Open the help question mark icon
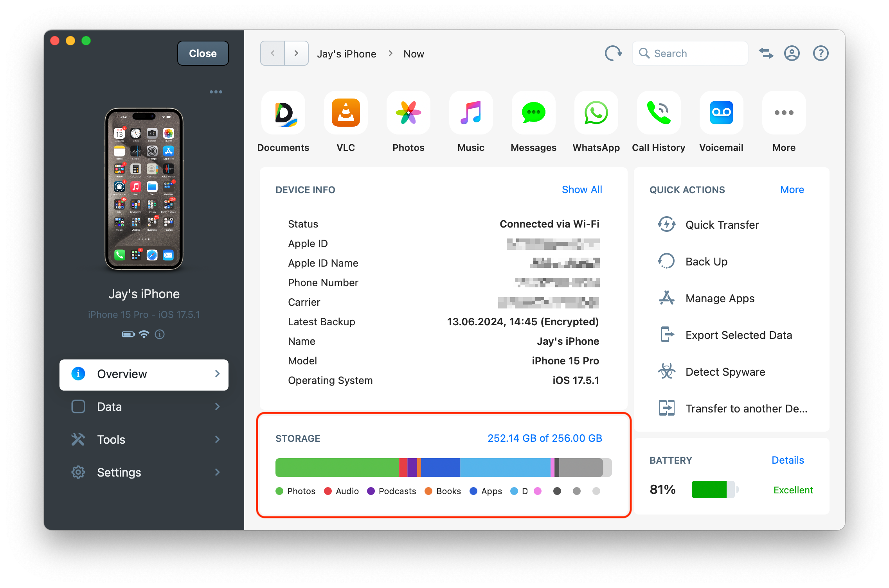This screenshot has height=588, width=889. point(821,53)
